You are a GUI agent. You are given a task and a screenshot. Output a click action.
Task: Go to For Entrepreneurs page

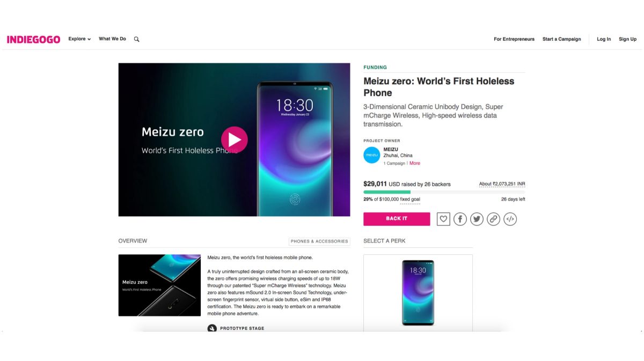(x=514, y=39)
